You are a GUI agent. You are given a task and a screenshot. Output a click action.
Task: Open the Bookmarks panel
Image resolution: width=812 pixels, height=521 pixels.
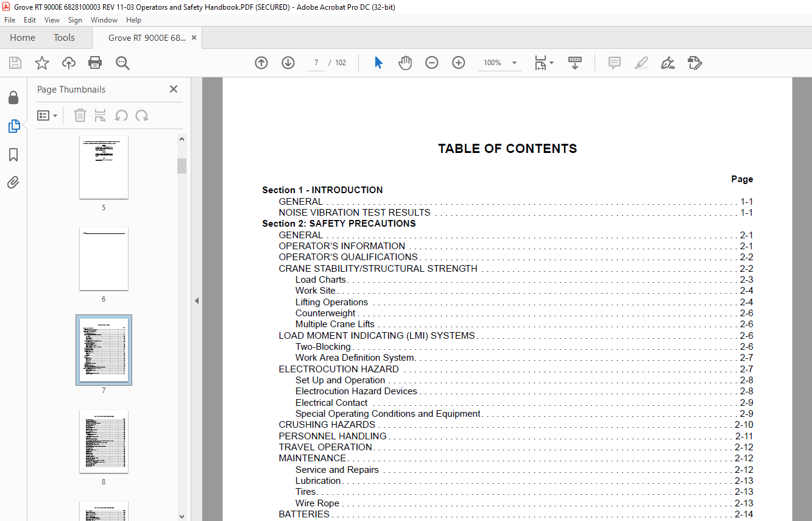tap(13, 155)
